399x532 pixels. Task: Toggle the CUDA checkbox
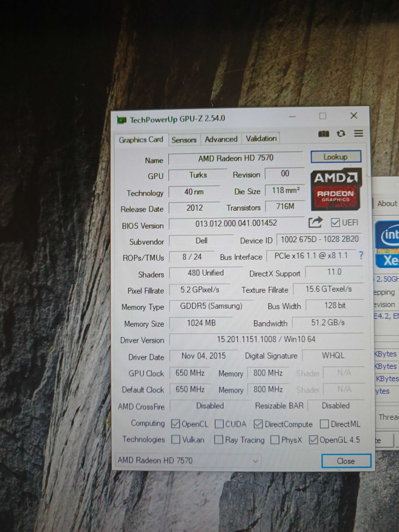tap(219, 424)
